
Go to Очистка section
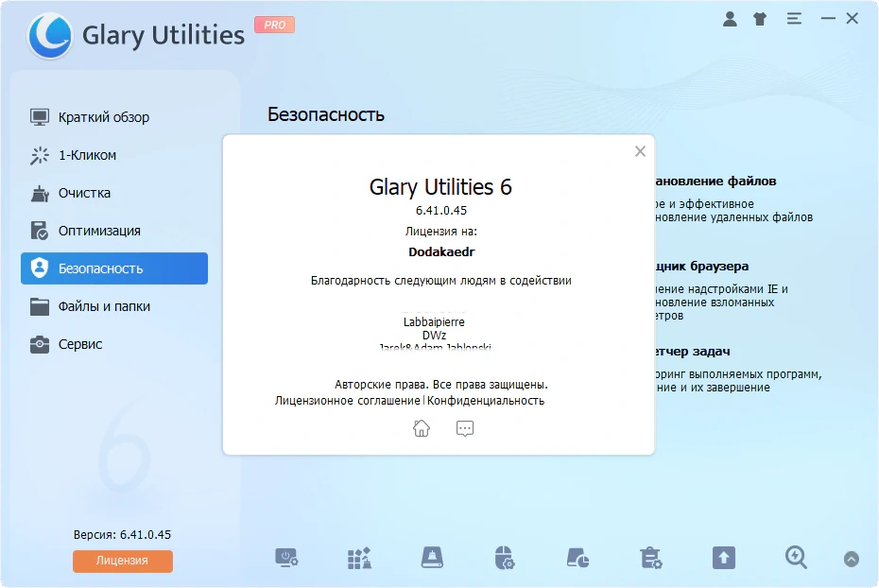114,194
